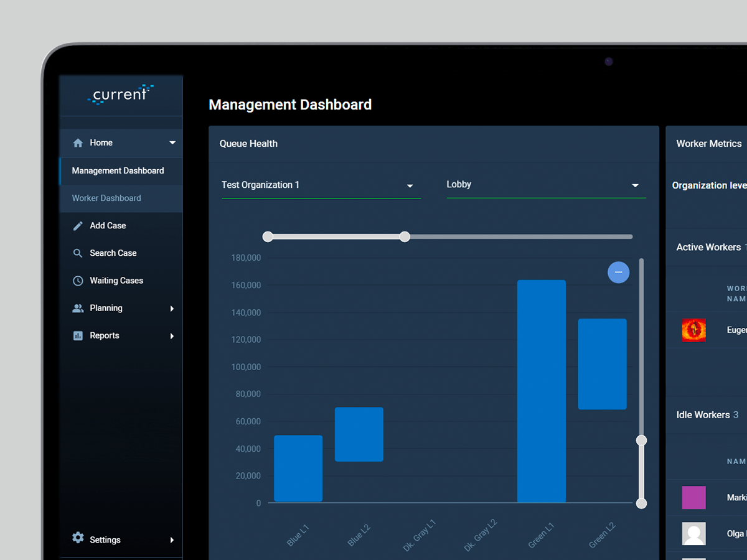Click the Reports chart icon
The width and height of the screenshot is (747, 560).
(78, 335)
